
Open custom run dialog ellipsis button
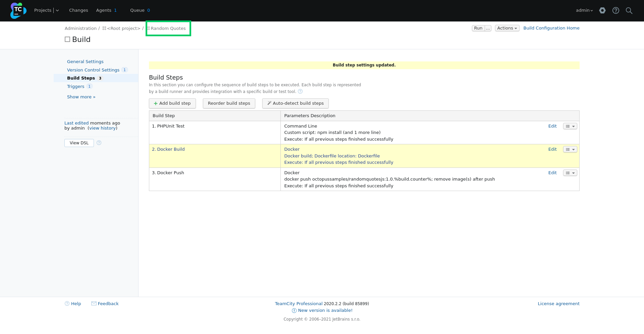pos(488,28)
